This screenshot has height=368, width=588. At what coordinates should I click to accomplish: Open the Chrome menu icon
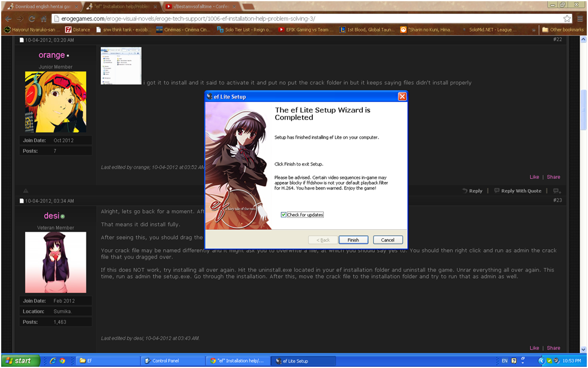(579, 18)
